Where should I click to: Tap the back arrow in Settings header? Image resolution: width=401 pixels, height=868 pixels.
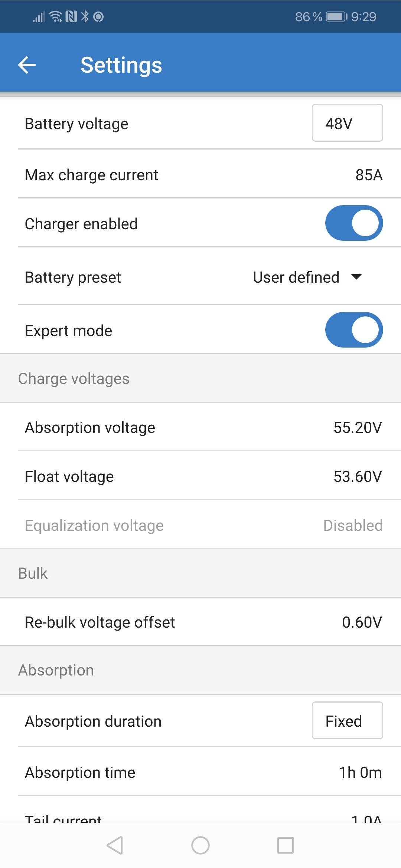[27, 65]
